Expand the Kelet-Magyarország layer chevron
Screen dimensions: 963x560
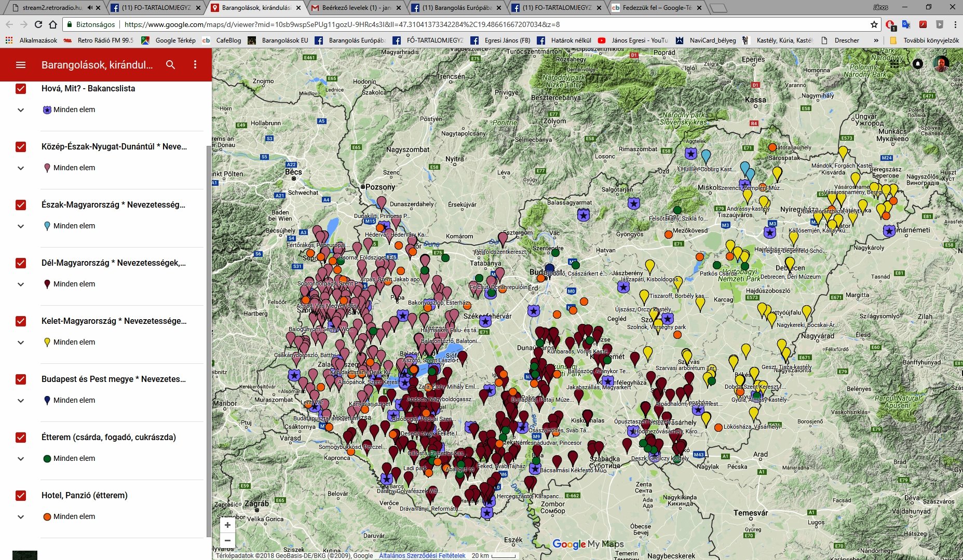(x=21, y=343)
